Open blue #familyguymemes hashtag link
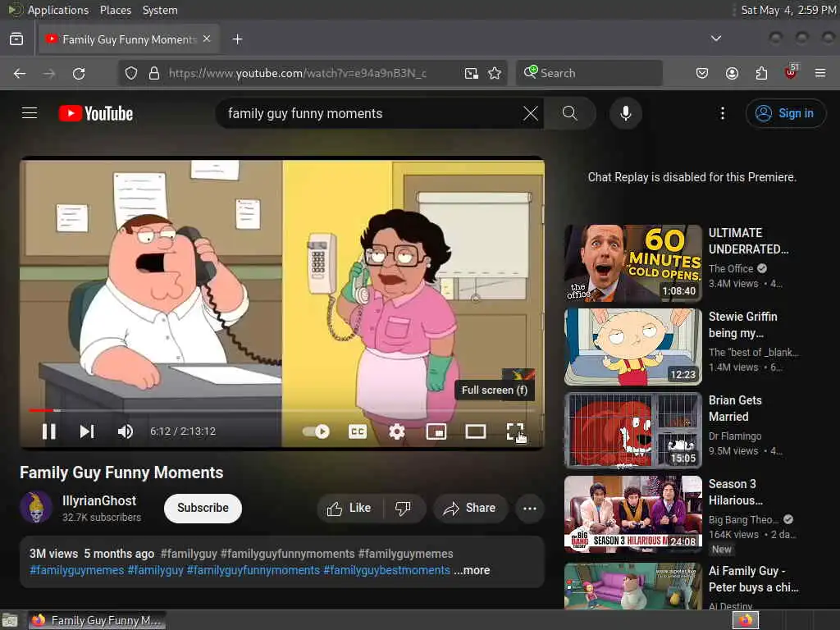 coord(76,570)
